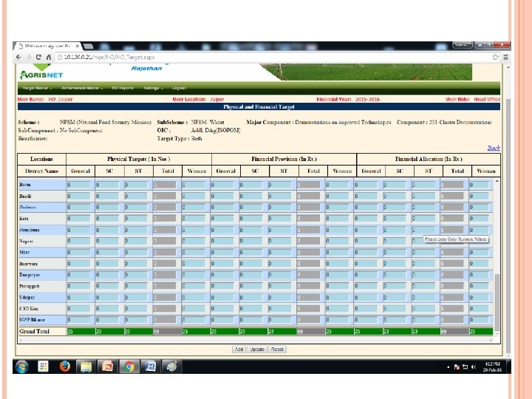
Task: Open the Action Center flag icon
Action: coord(457,366)
